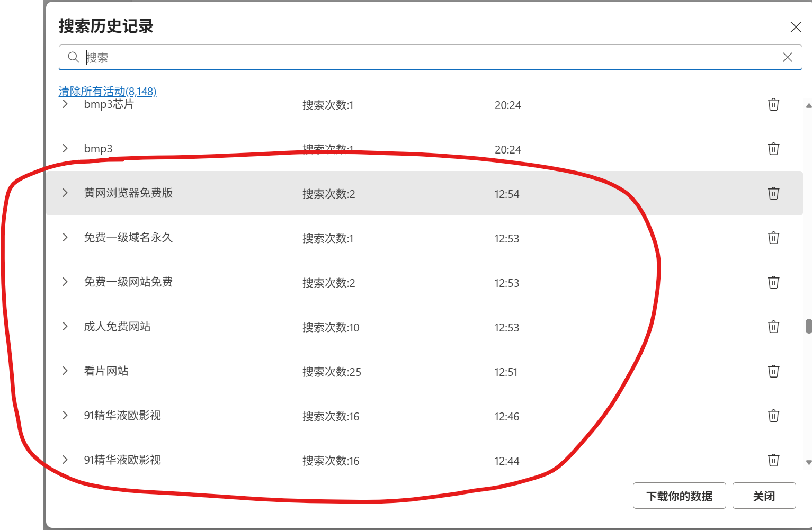The image size is (812, 530).
Task: Expand the 黄网浏览器免费版 row
Action: click(x=65, y=193)
